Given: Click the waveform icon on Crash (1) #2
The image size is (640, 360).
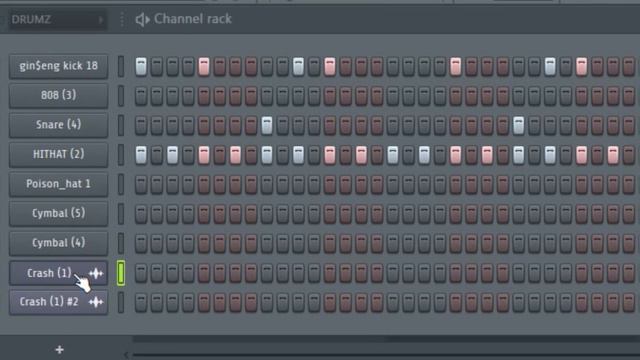Looking at the screenshot, I should click(x=96, y=302).
